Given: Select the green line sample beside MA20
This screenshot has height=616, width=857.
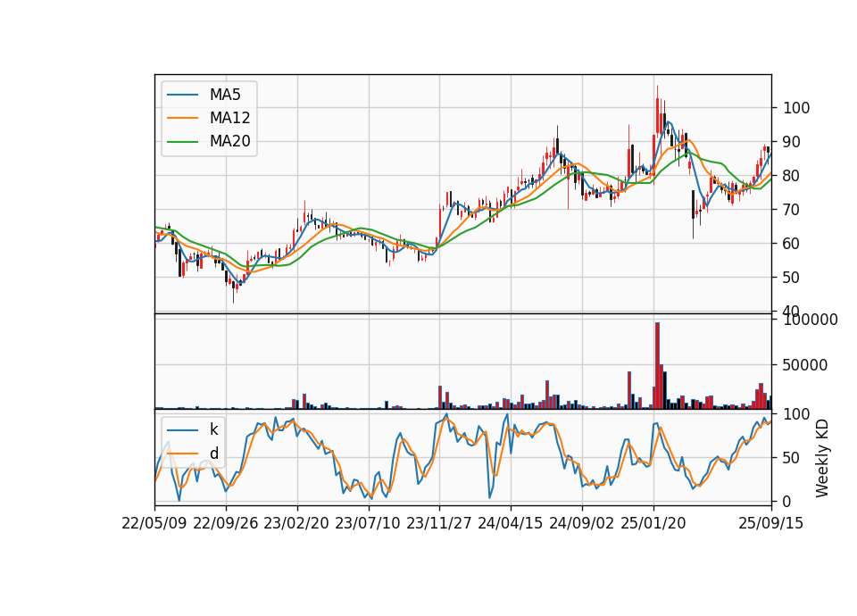Looking at the screenshot, I should coord(182,142).
